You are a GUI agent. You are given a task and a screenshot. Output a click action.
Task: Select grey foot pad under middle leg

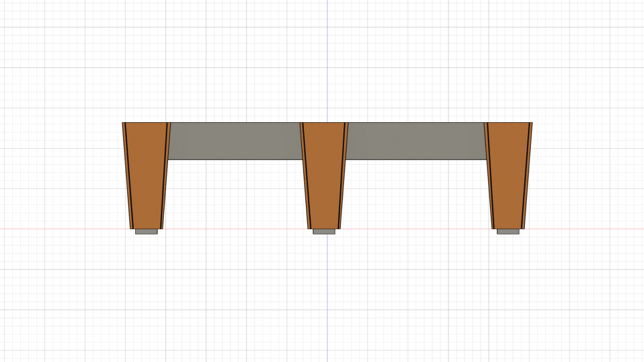point(324,232)
